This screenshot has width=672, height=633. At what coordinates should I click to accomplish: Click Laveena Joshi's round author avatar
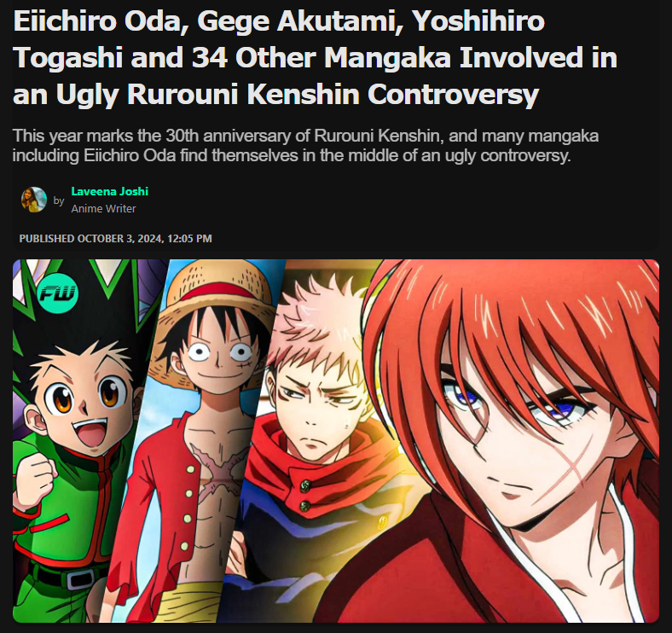(34, 200)
